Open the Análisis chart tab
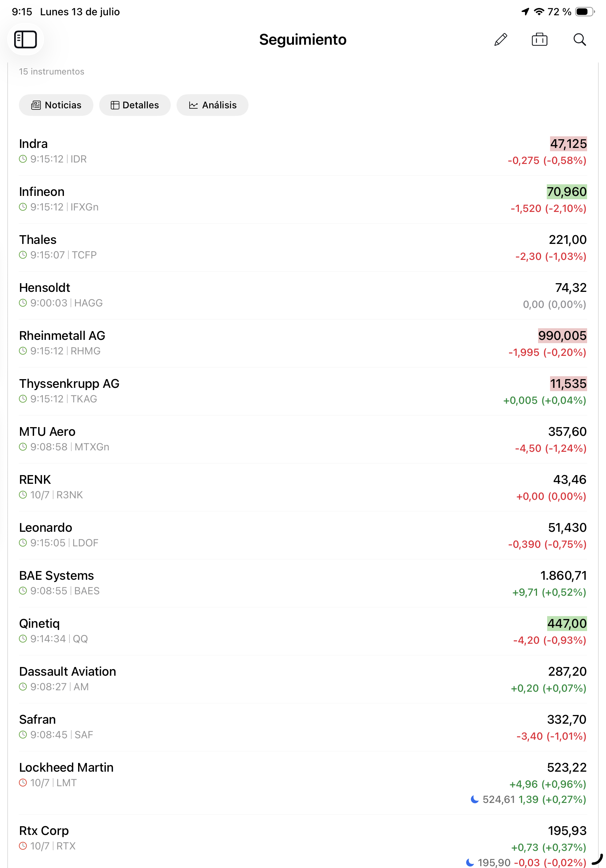Image resolution: width=606 pixels, height=868 pixels. (212, 105)
